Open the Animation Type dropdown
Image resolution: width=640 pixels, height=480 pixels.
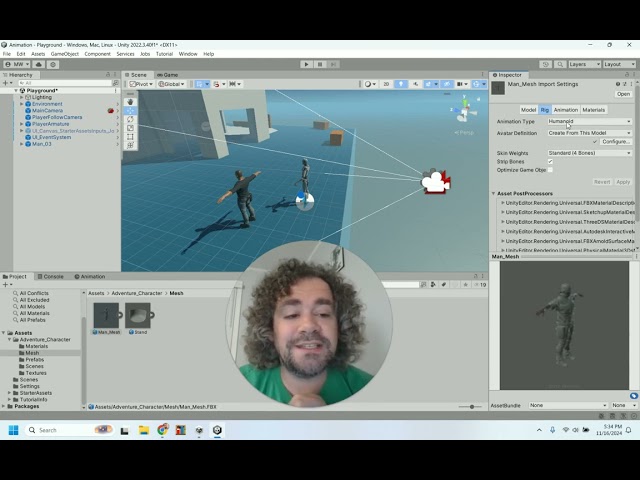point(589,122)
